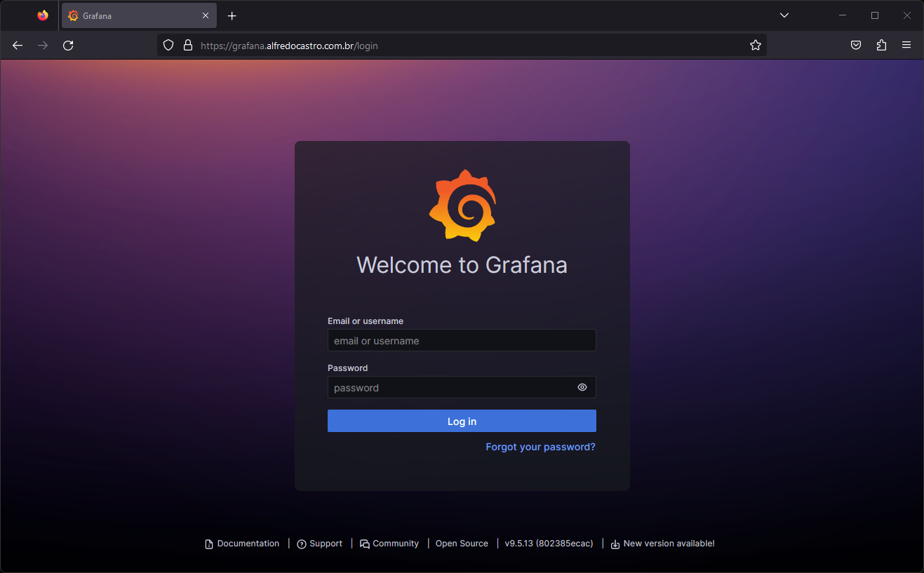This screenshot has height=573, width=924.
Task: Show site security padlock information
Action: click(x=187, y=45)
